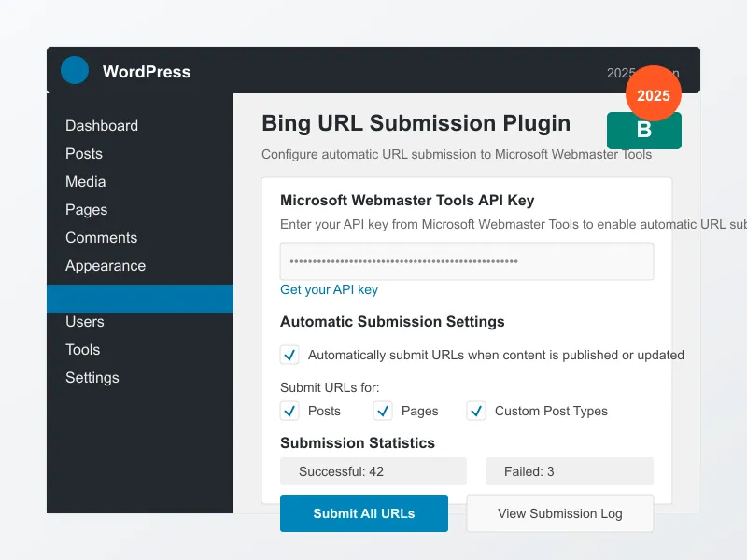
Task: Open the Appearance menu item
Action: point(106,266)
